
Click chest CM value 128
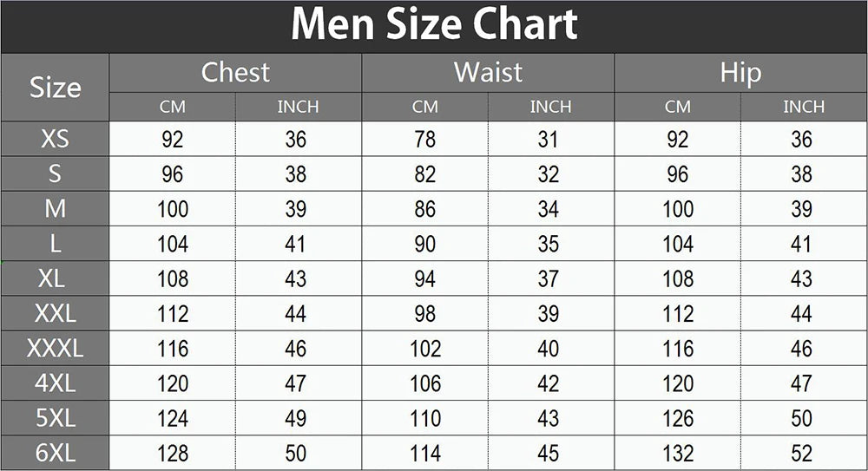coord(173,454)
